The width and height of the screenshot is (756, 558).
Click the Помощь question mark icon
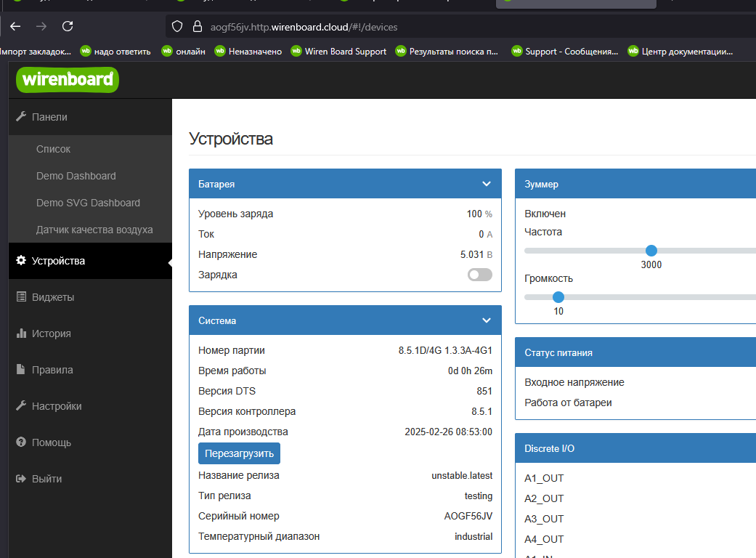pos(21,442)
